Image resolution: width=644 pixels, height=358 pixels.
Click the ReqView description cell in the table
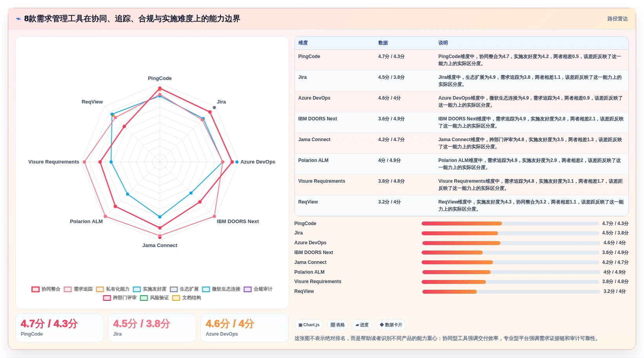coord(531,205)
